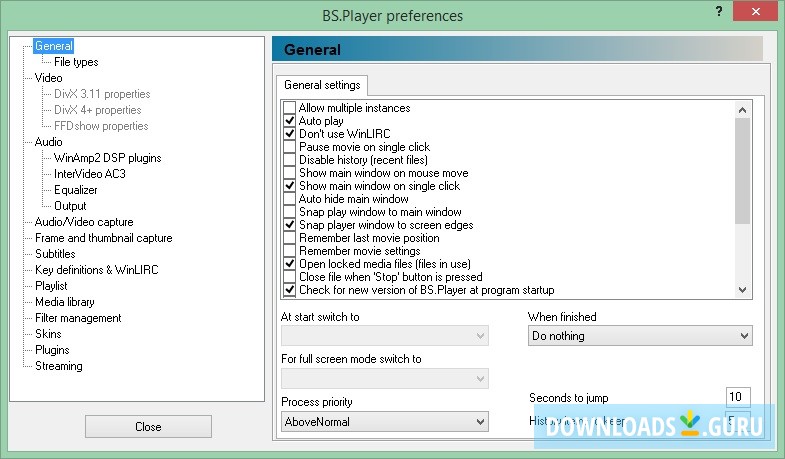Open Streaming preferences
This screenshot has width=785, height=459.
[59, 366]
